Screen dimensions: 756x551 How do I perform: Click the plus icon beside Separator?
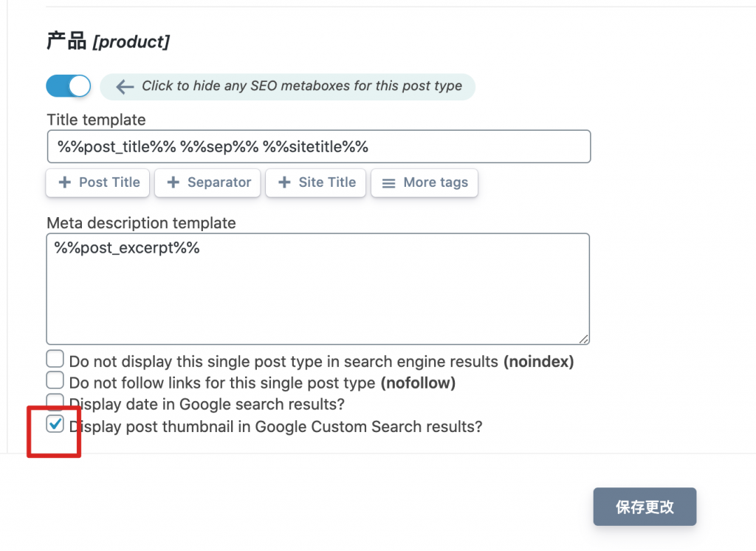click(173, 182)
